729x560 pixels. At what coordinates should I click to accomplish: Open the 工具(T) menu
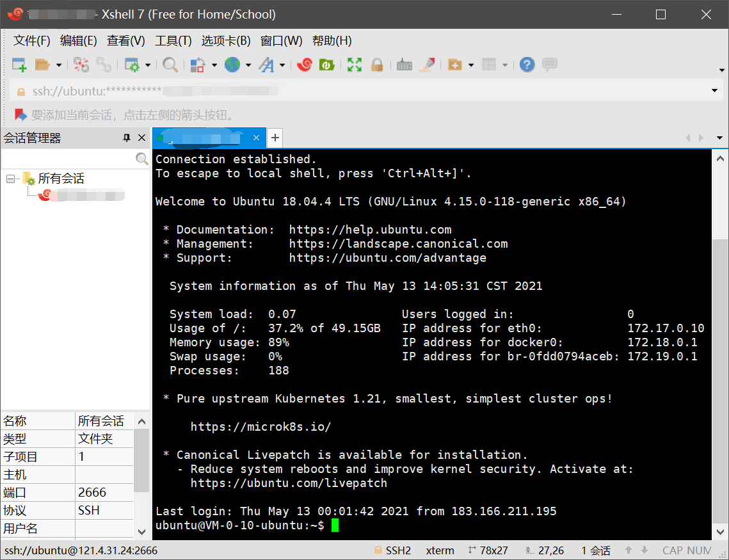tap(173, 41)
